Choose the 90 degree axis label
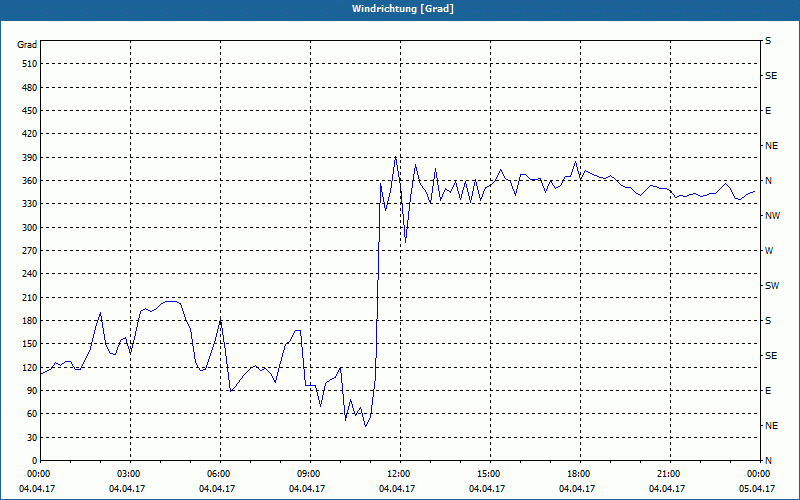The width and height of the screenshot is (800, 500). click(32, 391)
